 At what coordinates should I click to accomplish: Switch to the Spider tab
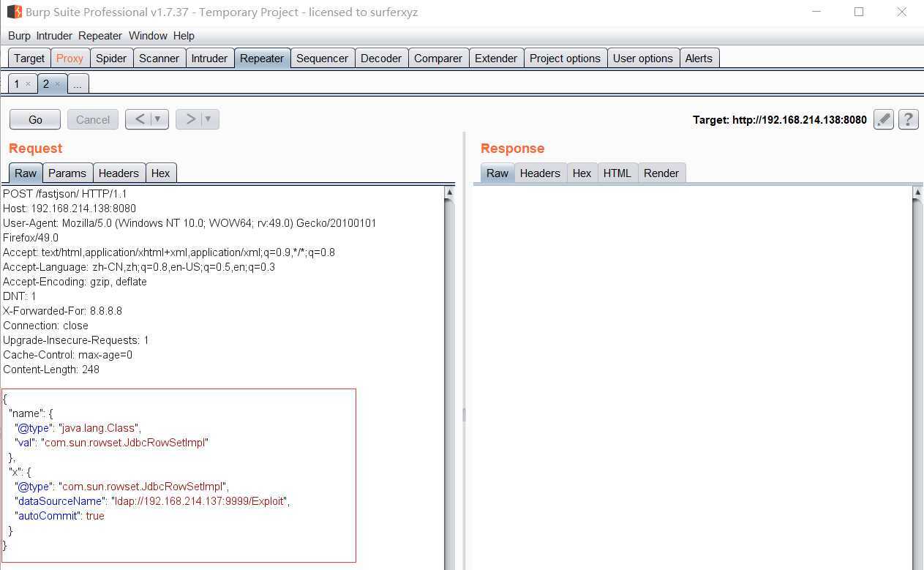[x=111, y=59]
